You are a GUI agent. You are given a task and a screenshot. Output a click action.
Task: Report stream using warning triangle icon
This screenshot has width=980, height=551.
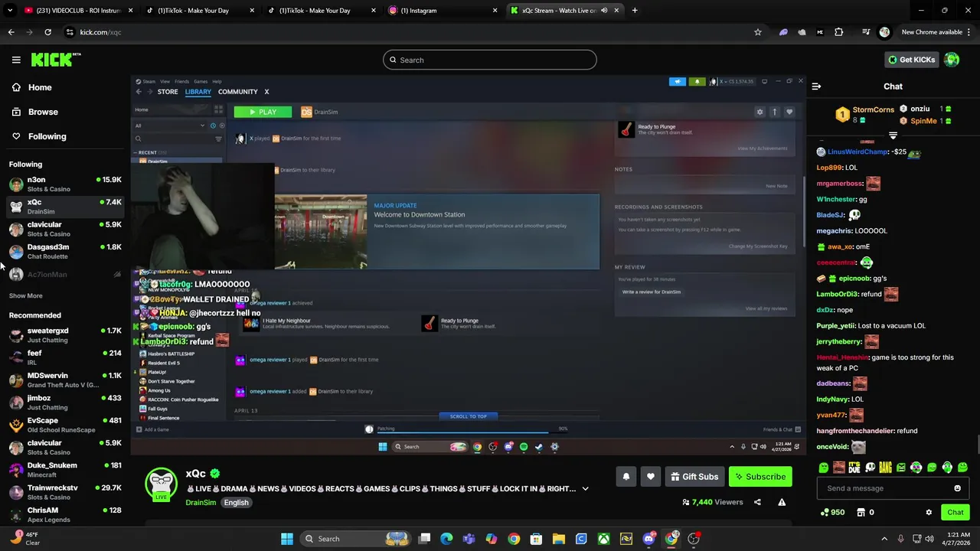pyautogui.click(x=782, y=502)
